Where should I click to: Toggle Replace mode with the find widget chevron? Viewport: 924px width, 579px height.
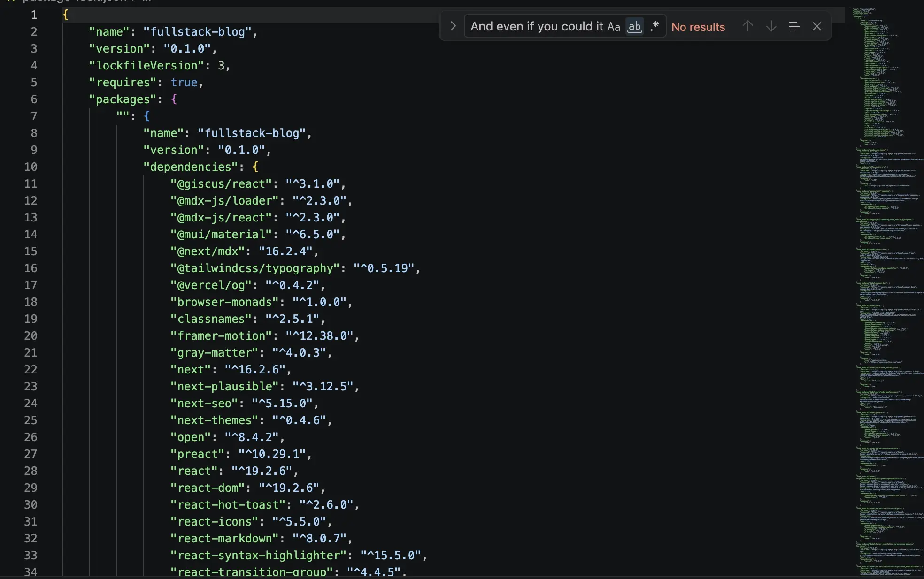453,26
